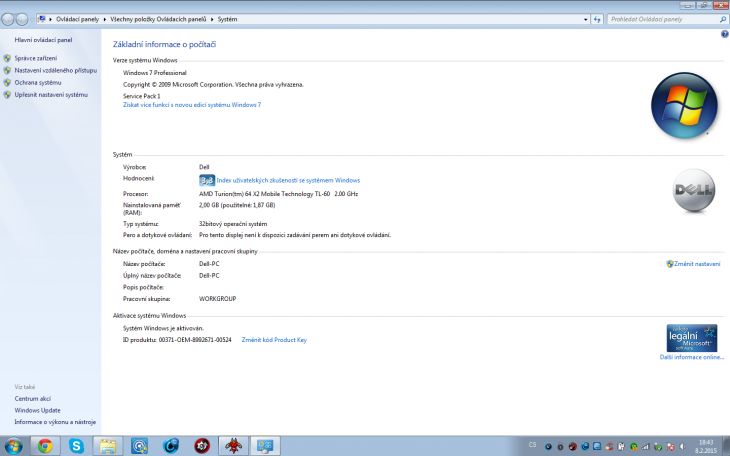Click the 32bitový operační systém text
730x456 pixels.
coord(233,224)
